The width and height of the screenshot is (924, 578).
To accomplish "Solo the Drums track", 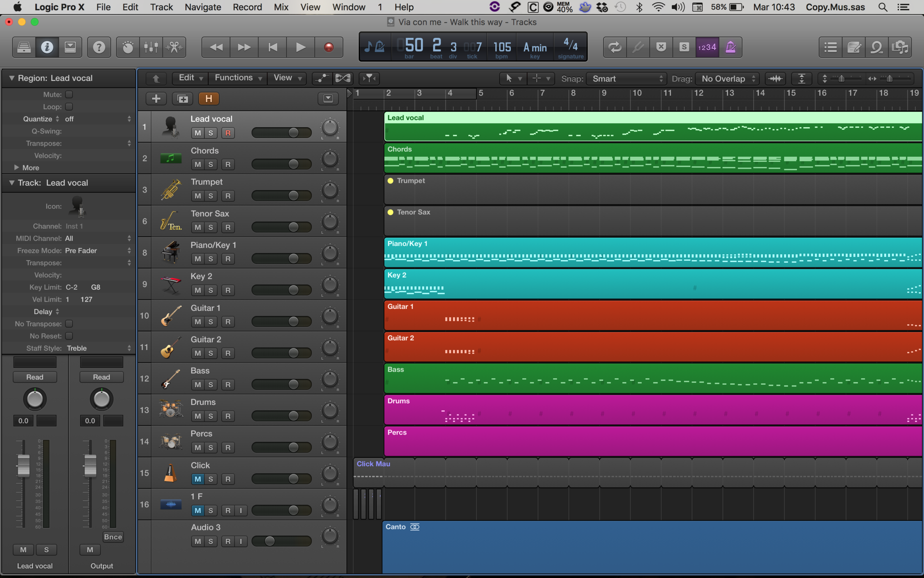I will click(x=210, y=416).
